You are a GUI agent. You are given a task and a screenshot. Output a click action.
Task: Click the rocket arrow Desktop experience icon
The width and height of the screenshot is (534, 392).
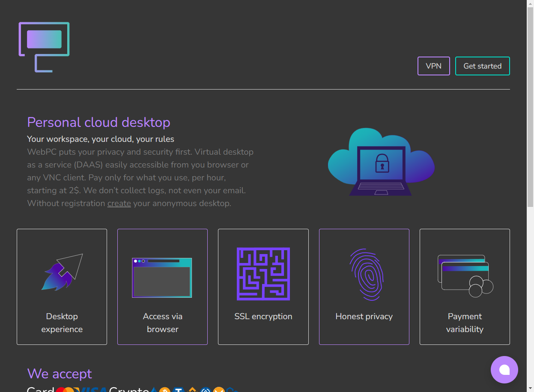point(62,272)
